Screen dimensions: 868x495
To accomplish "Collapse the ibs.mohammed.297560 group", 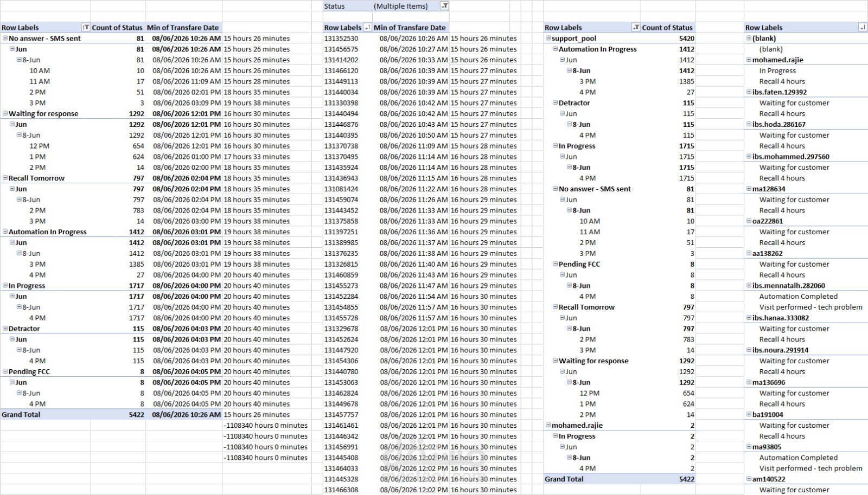I will tap(749, 156).
